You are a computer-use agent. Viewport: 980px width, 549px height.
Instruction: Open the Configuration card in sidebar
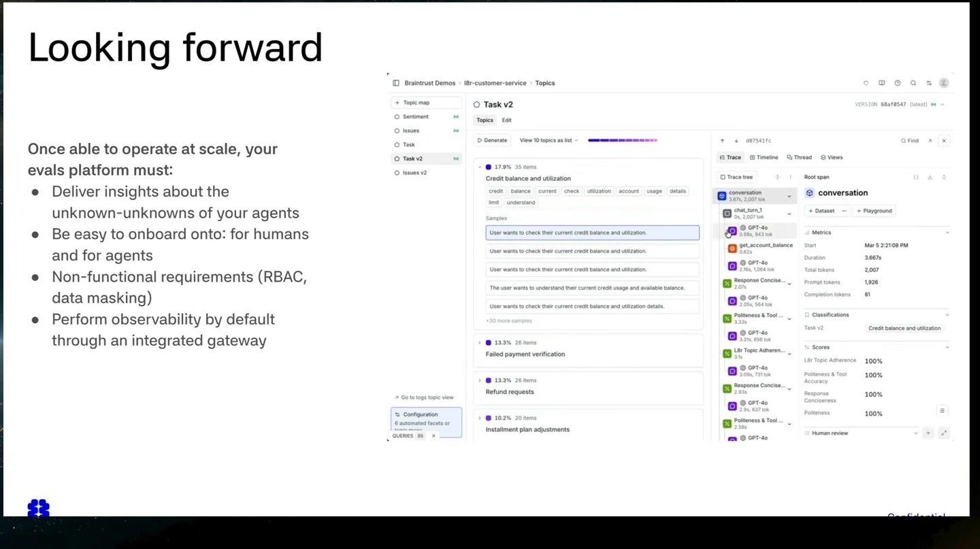pyautogui.click(x=426, y=422)
